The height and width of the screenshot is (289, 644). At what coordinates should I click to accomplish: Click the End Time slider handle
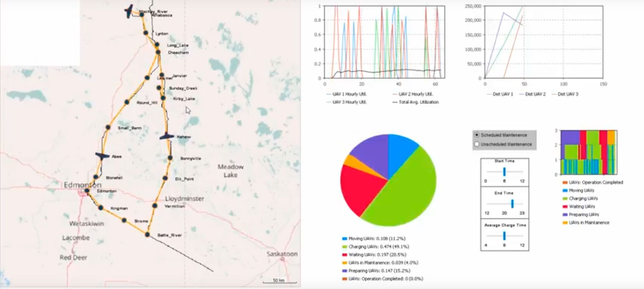pyautogui.click(x=512, y=204)
